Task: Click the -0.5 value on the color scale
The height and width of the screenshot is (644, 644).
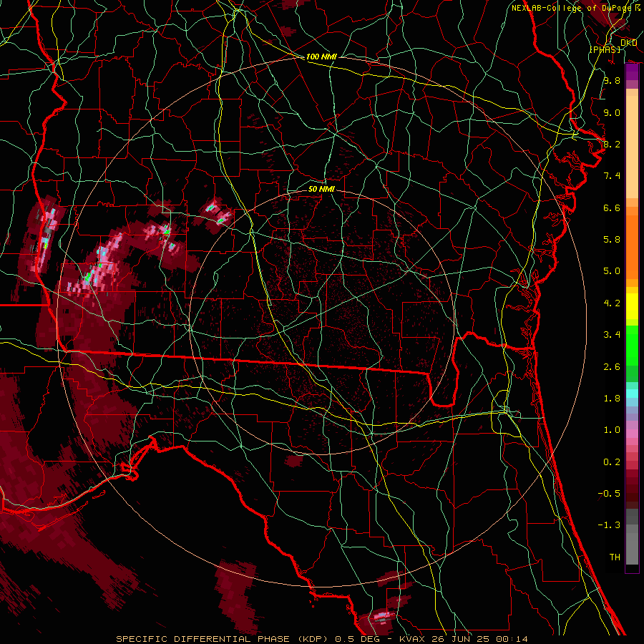Action: pos(609,494)
